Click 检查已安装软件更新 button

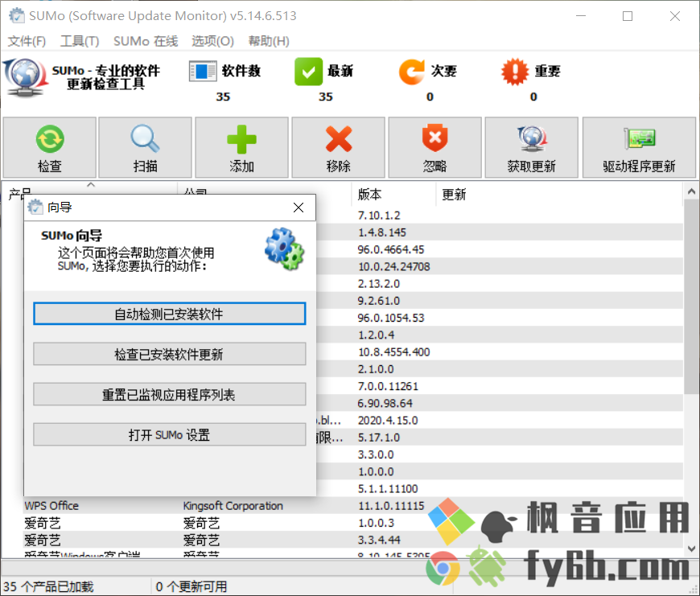tap(170, 354)
